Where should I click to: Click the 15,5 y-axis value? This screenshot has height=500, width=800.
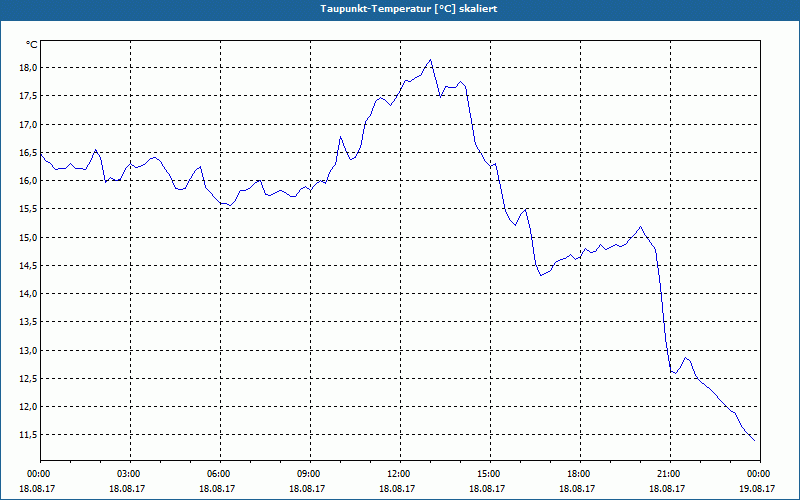click(30, 209)
